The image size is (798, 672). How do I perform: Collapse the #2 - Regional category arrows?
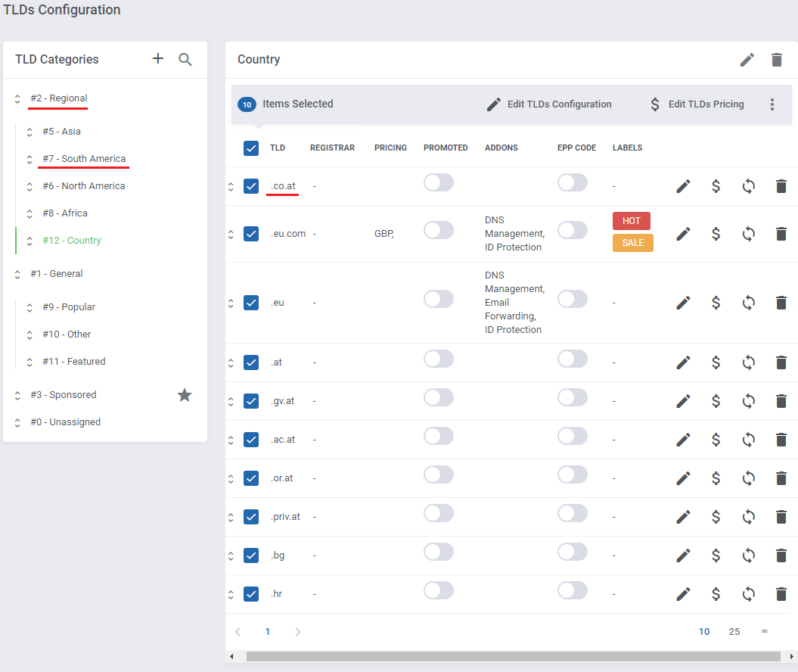click(17, 99)
